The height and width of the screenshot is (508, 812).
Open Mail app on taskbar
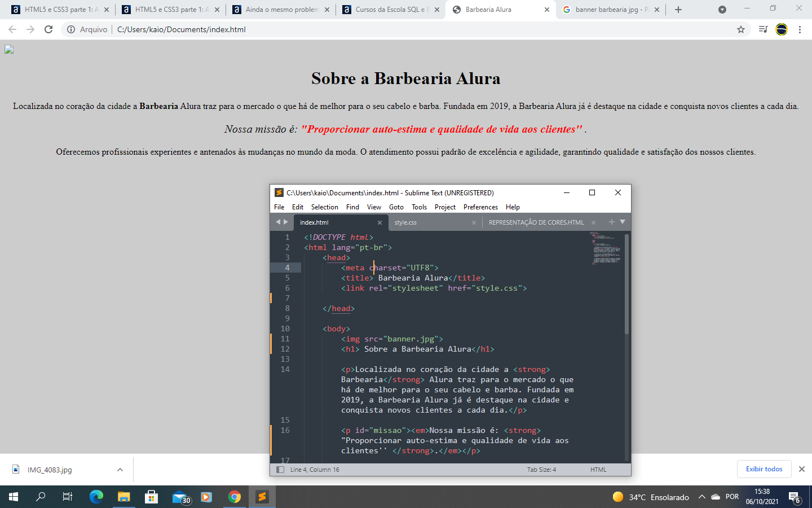click(x=180, y=497)
